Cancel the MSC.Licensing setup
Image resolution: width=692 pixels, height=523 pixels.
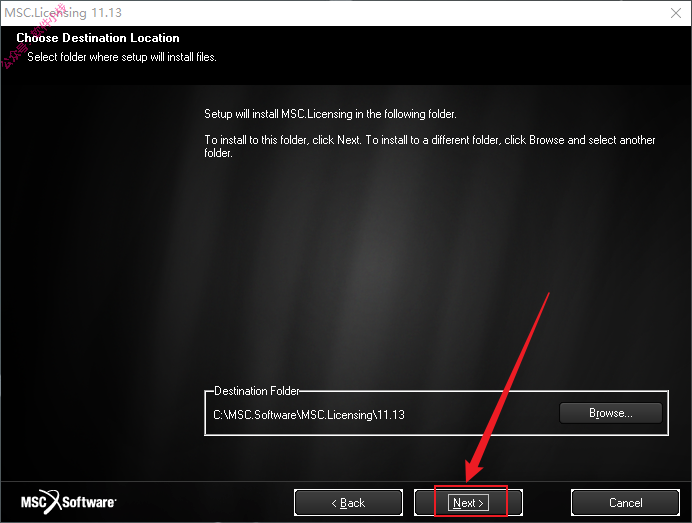point(625,502)
